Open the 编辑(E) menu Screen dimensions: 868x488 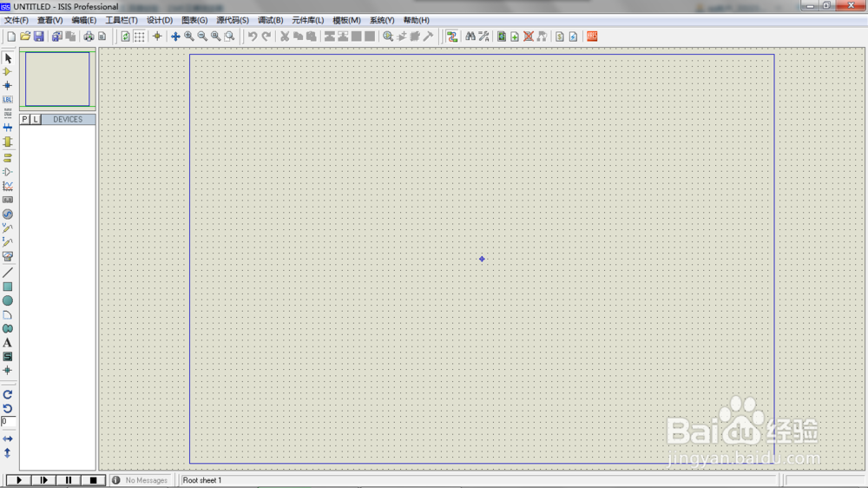83,20
